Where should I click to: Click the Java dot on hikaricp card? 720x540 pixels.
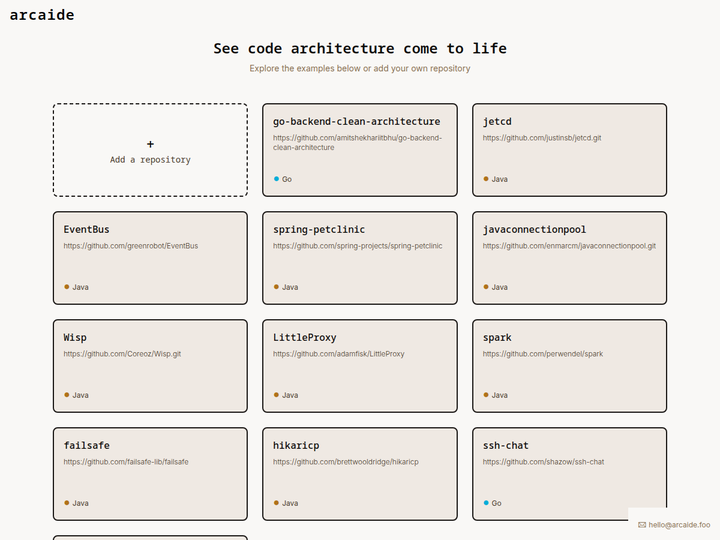click(x=276, y=503)
